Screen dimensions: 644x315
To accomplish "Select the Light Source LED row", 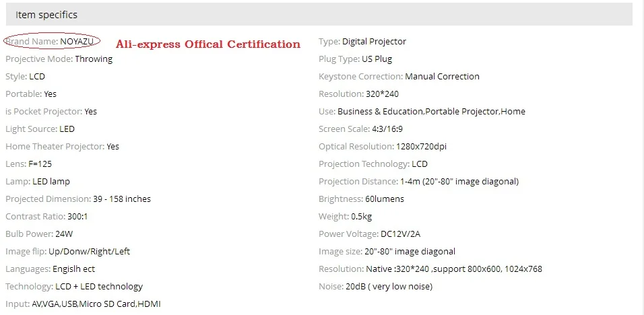I will point(40,129).
